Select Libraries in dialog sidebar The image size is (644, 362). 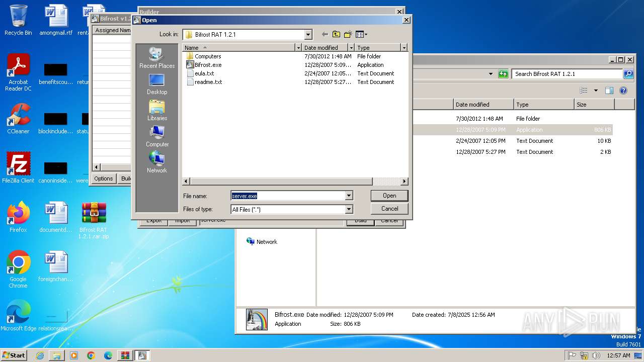[157, 111]
